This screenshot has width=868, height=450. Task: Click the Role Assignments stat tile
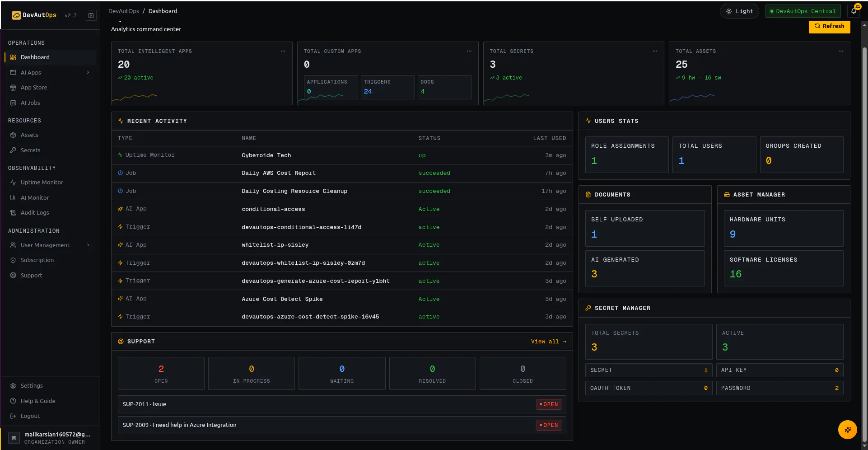coord(627,155)
